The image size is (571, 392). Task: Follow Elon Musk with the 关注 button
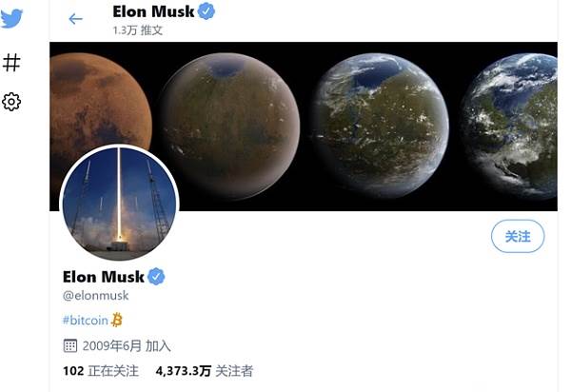pyautogui.click(x=518, y=236)
